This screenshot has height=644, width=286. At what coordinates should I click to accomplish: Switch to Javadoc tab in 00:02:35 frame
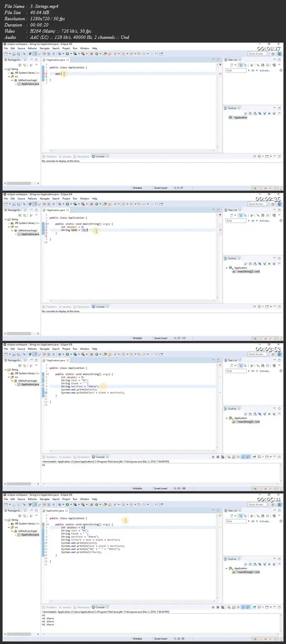point(64,307)
